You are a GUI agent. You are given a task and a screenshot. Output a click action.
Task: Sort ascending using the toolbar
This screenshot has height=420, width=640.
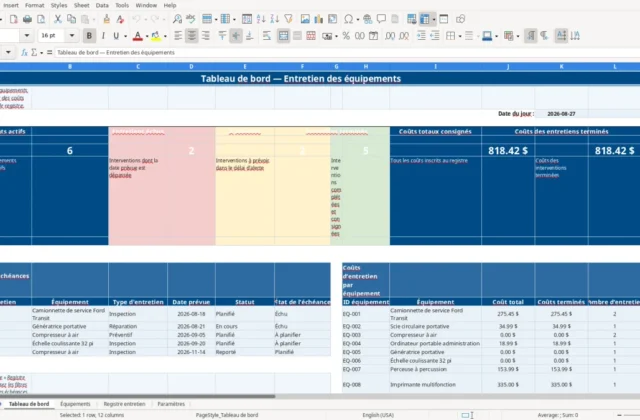[x=261, y=19]
